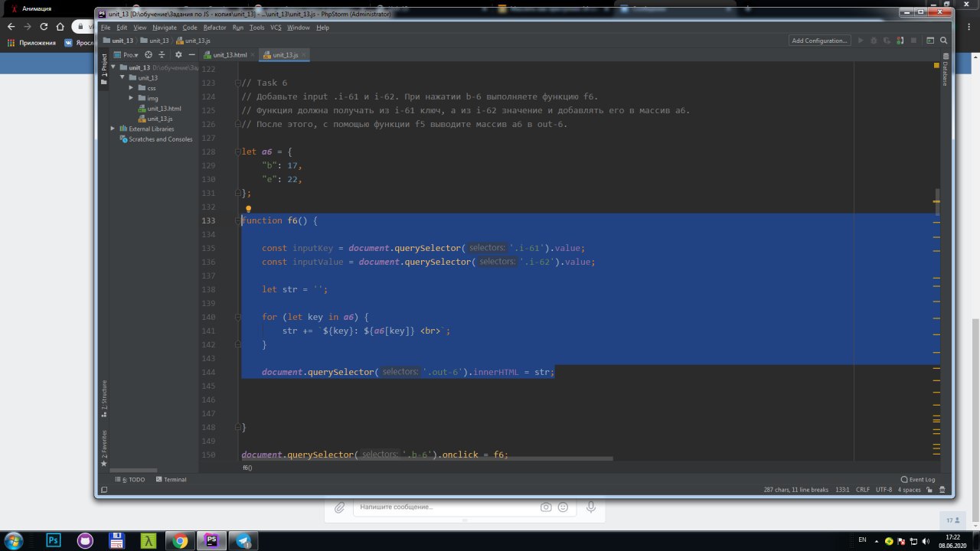Viewport: 980px width, 551px height.
Task: Click the attach paperclip icon in VK chat
Action: [339, 507]
